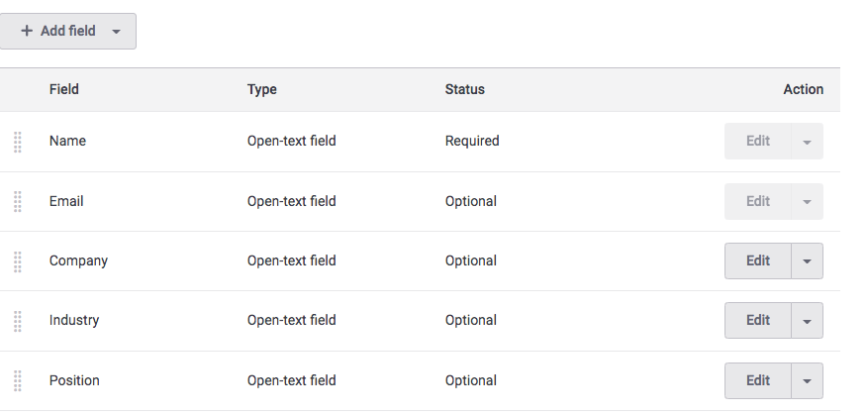Click the drag handle for Position row

pyautogui.click(x=18, y=380)
